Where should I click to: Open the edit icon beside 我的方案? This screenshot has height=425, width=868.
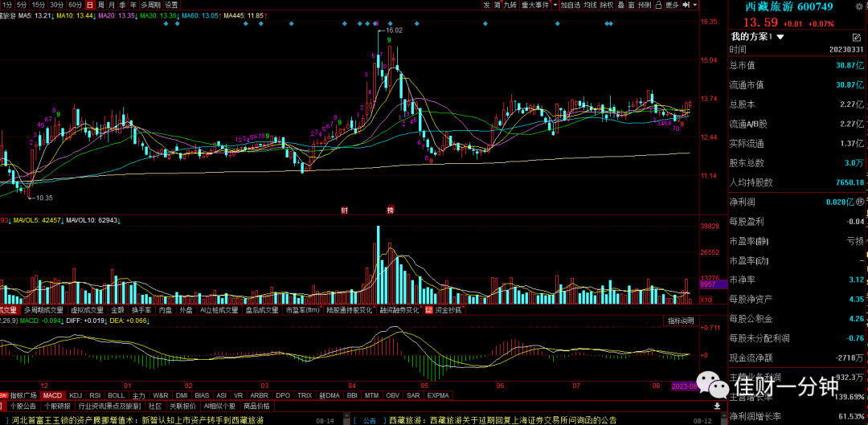(857, 37)
